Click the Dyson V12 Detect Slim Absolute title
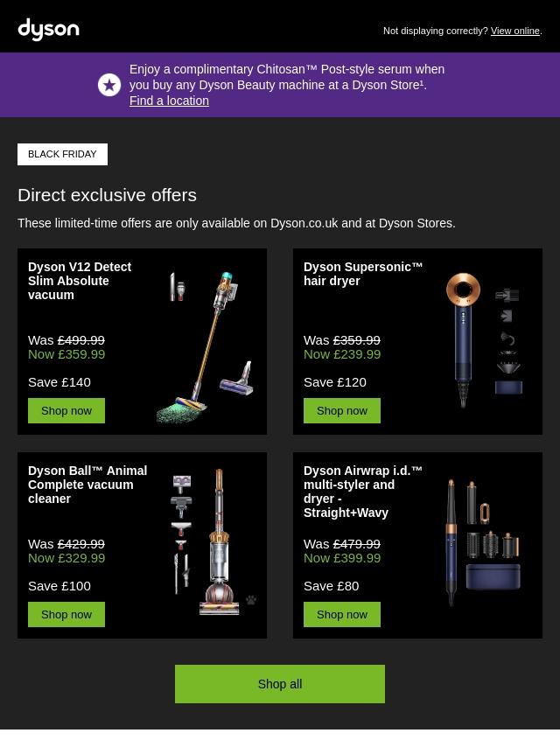This screenshot has height=747, width=560. [80, 281]
